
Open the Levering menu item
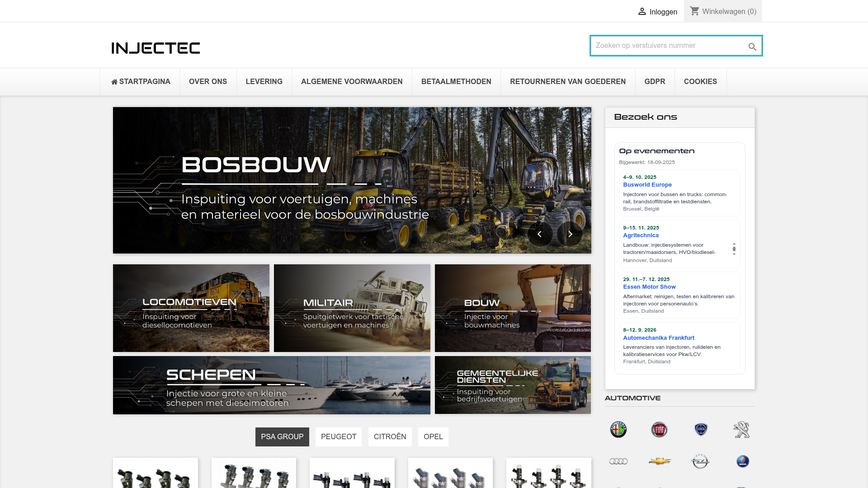coord(264,82)
